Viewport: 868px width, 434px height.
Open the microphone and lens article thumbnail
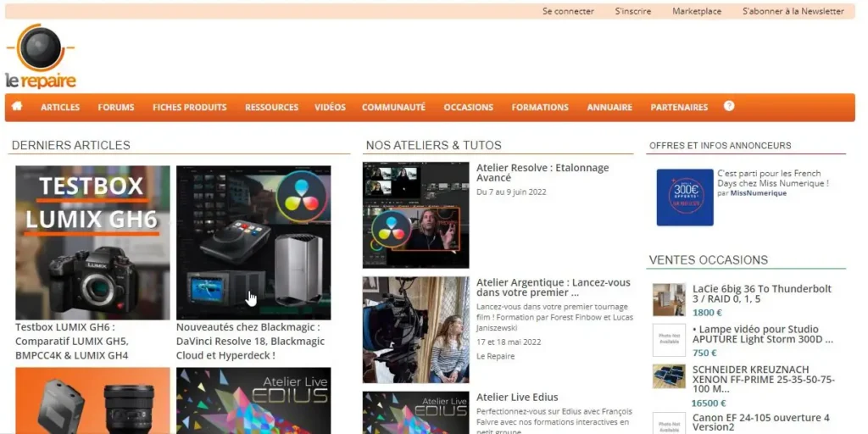pos(92,401)
